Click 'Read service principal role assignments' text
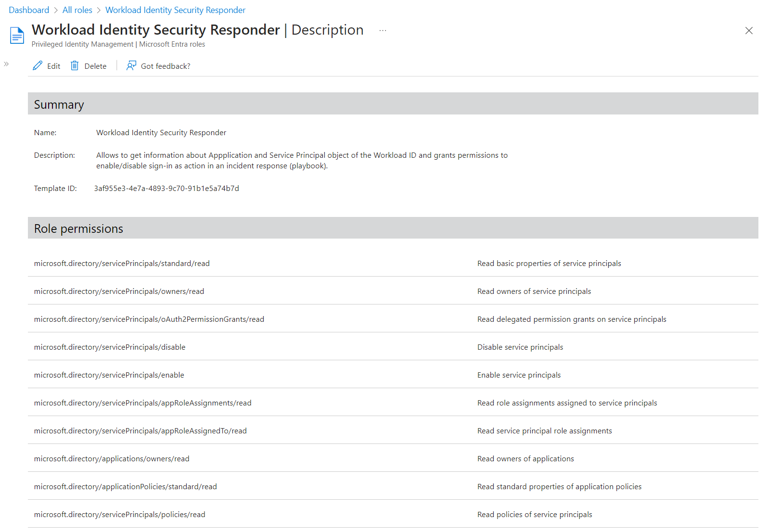 (545, 431)
